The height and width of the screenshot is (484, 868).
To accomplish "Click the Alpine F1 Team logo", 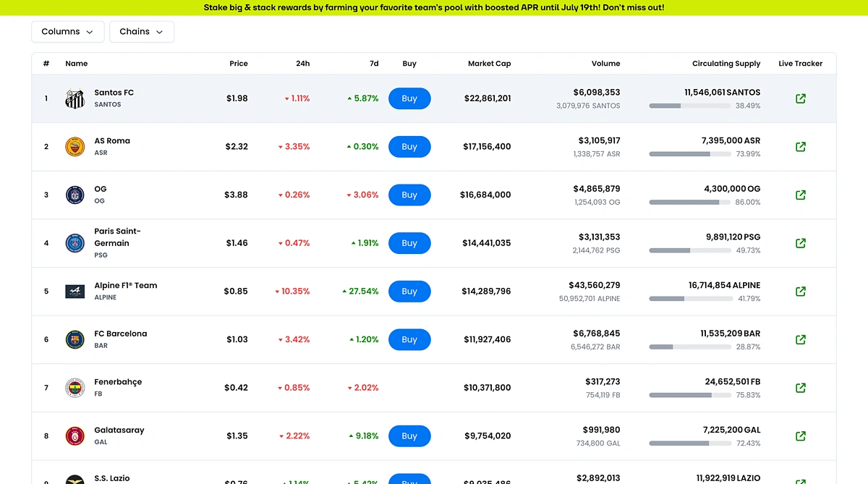I will [x=75, y=292].
